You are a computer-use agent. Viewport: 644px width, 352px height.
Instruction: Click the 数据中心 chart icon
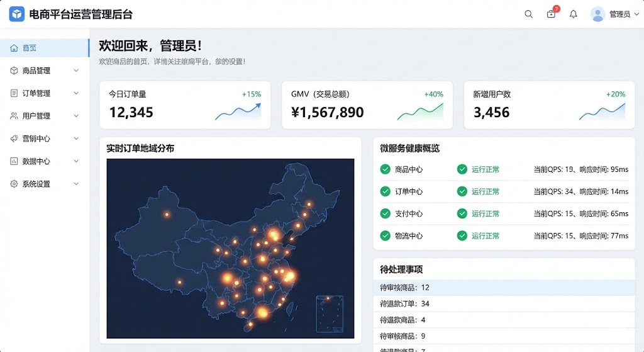pyautogui.click(x=14, y=161)
